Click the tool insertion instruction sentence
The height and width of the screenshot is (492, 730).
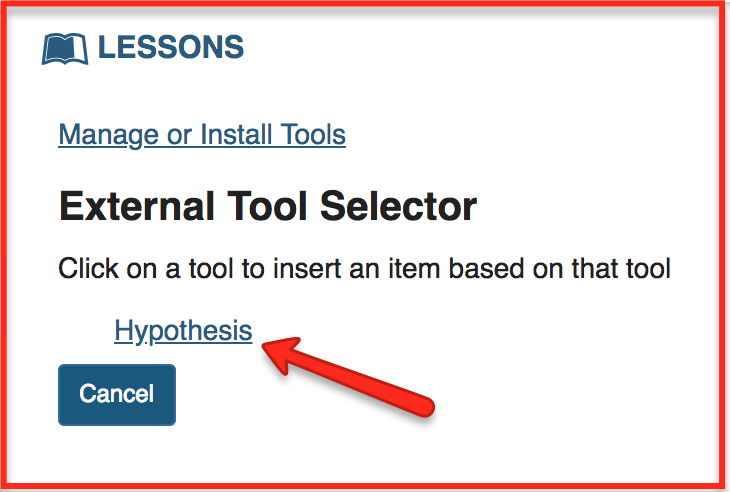[364, 269]
